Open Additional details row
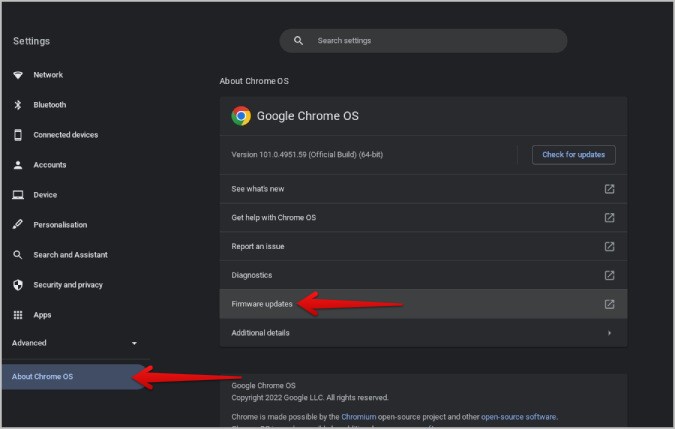This screenshot has width=675, height=429. [x=423, y=333]
